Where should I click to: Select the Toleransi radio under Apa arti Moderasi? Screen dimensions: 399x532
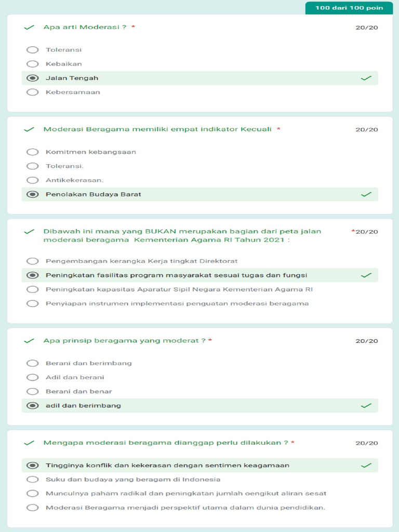(x=33, y=50)
